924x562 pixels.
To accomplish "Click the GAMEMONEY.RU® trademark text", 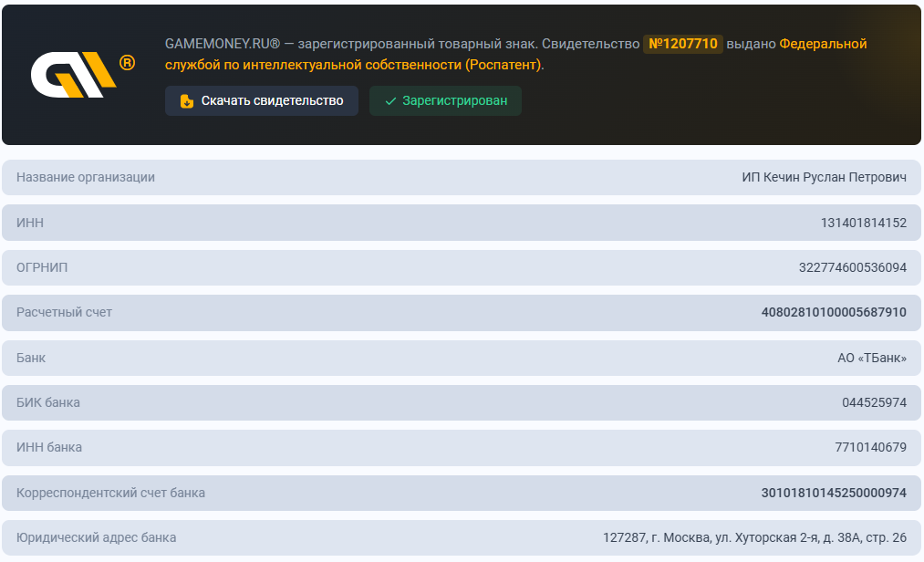I will click(223, 44).
